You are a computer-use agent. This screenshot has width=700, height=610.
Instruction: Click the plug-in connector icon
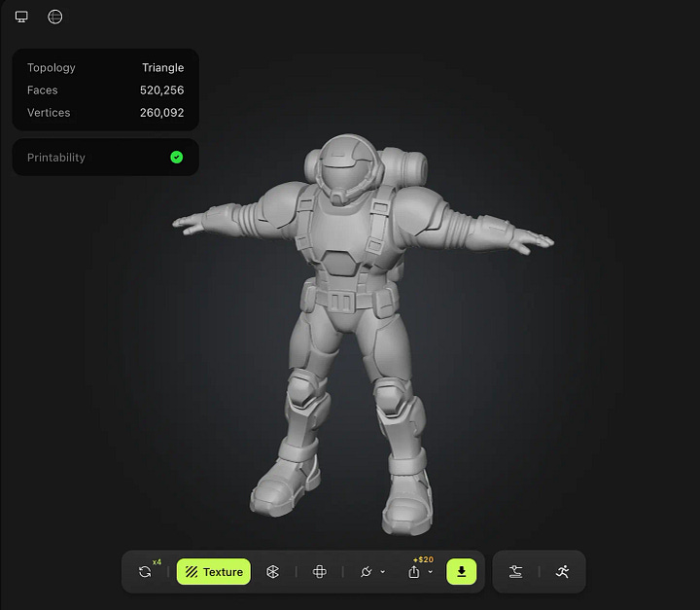367,571
